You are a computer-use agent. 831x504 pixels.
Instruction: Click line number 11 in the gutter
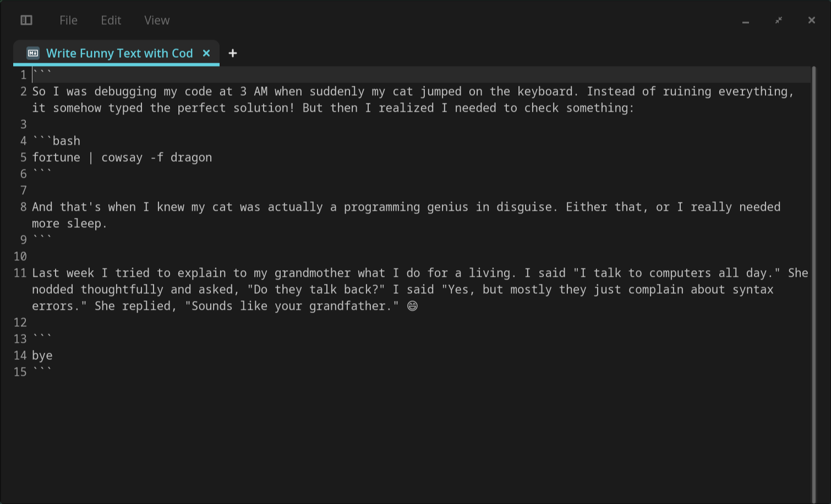(x=20, y=273)
